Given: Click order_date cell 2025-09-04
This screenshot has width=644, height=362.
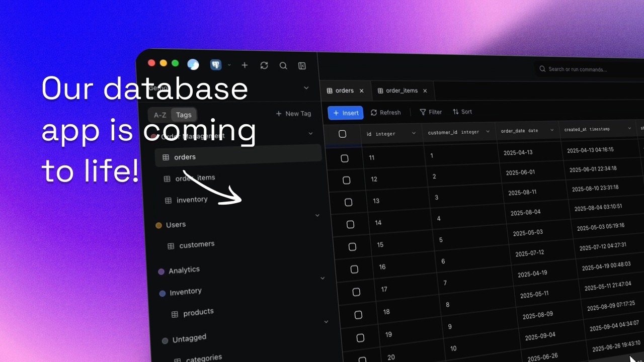Looking at the screenshot, I should [x=540, y=335].
